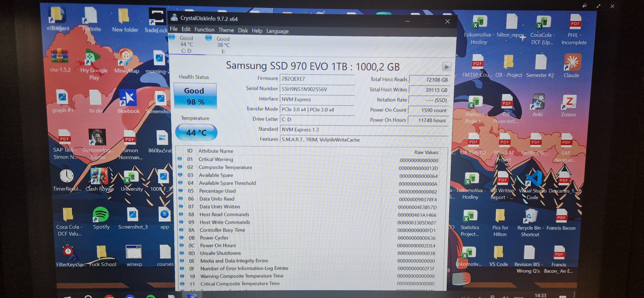The image size is (644, 298).
Task: Click the Power On Count value
Action: click(x=428, y=110)
